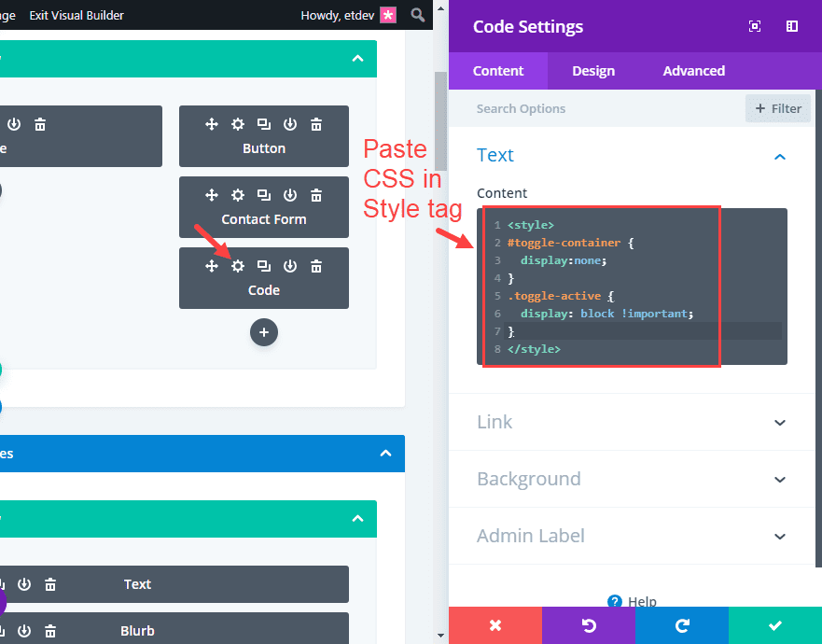The height and width of the screenshot is (644, 822).
Task: Switch to the Advanced tab
Action: pos(693,71)
